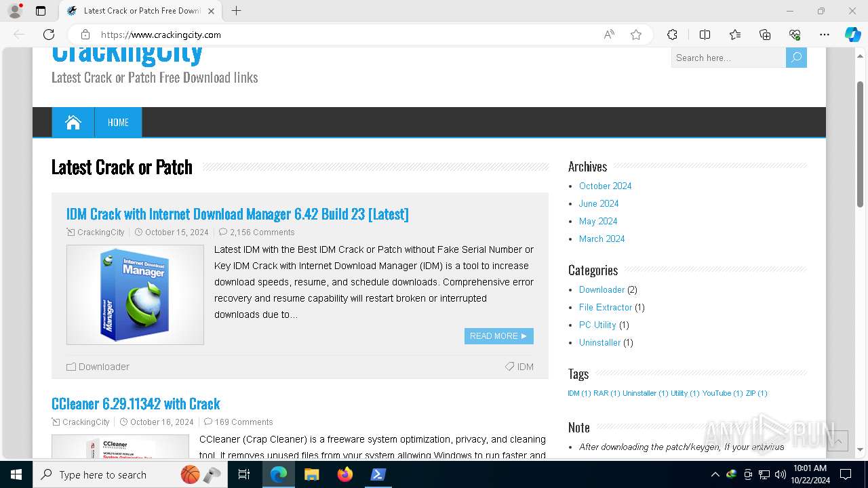Click the Search here input field
The height and width of the screenshot is (488, 868).
tap(728, 58)
